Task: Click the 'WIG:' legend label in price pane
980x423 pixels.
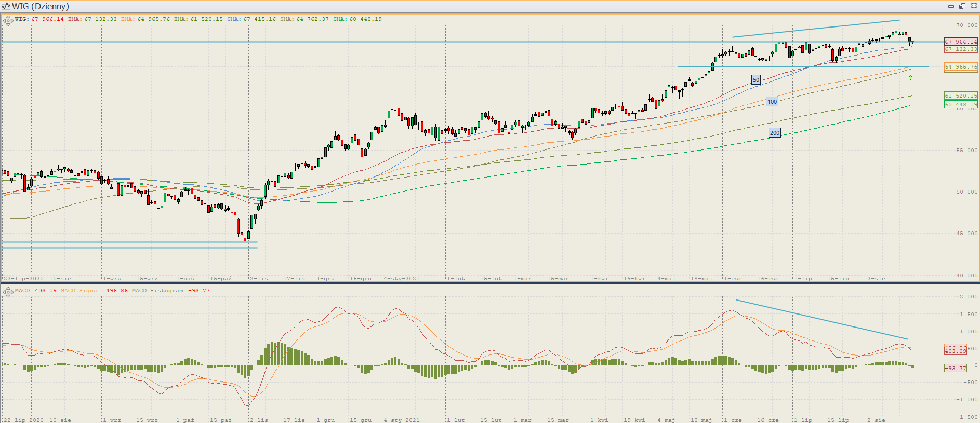Action: [x=22, y=19]
